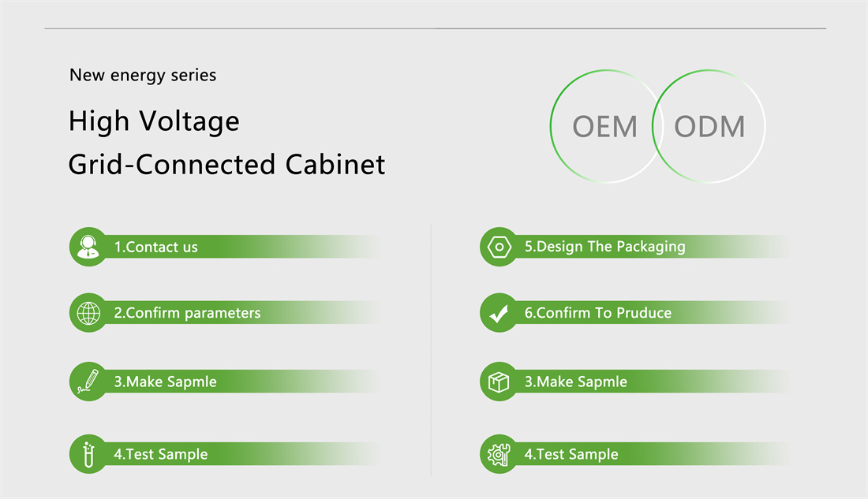Click the globe icon beside Confirm parameters
This screenshot has width=868, height=499.
88,313
